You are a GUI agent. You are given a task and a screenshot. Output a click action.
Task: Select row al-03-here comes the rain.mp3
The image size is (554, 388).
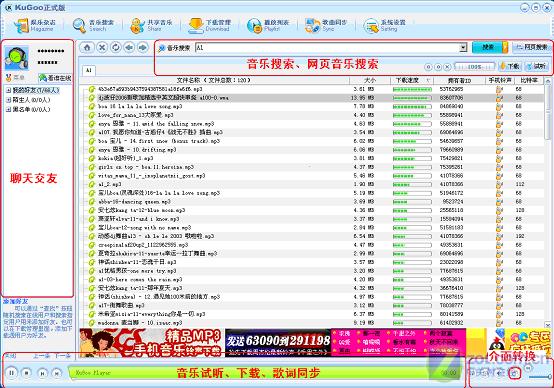click(x=311, y=280)
